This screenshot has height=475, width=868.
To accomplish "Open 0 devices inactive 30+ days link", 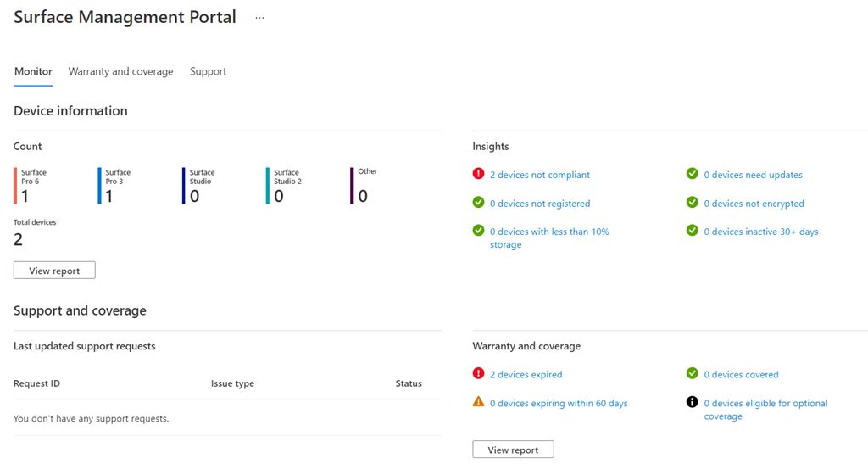I will pyautogui.click(x=760, y=232).
